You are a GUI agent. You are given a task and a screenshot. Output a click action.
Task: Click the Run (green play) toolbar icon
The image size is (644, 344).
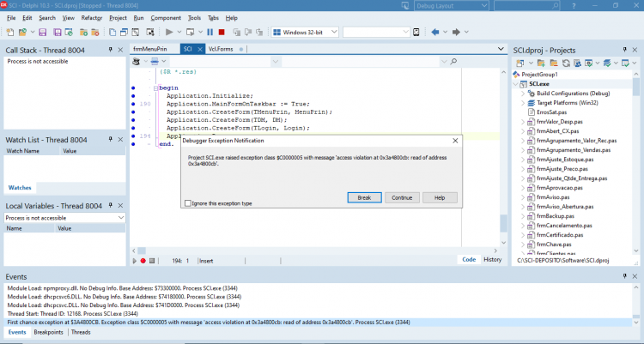pyautogui.click(x=169, y=32)
